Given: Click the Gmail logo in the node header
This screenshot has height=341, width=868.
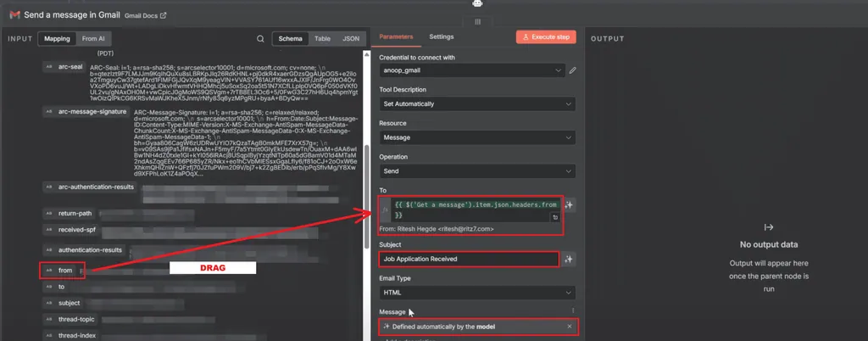Looking at the screenshot, I should (x=14, y=15).
